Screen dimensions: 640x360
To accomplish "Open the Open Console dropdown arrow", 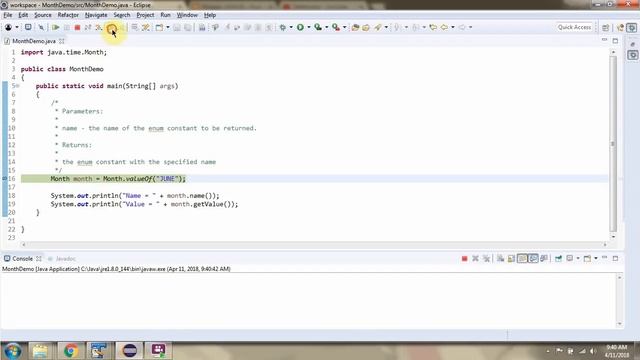I will tap(596, 258).
